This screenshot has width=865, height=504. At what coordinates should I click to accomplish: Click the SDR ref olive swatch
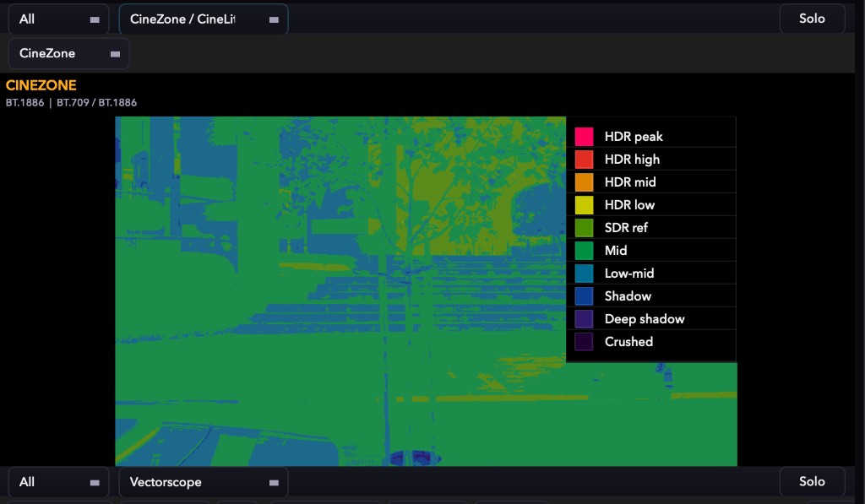(x=584, y=228)
